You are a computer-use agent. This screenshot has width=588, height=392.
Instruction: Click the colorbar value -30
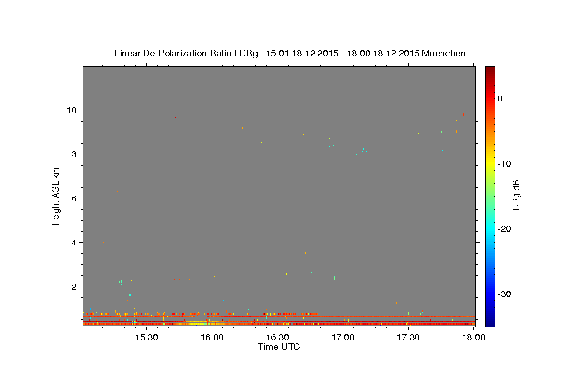pyautogui.click(x=504, y=294)
